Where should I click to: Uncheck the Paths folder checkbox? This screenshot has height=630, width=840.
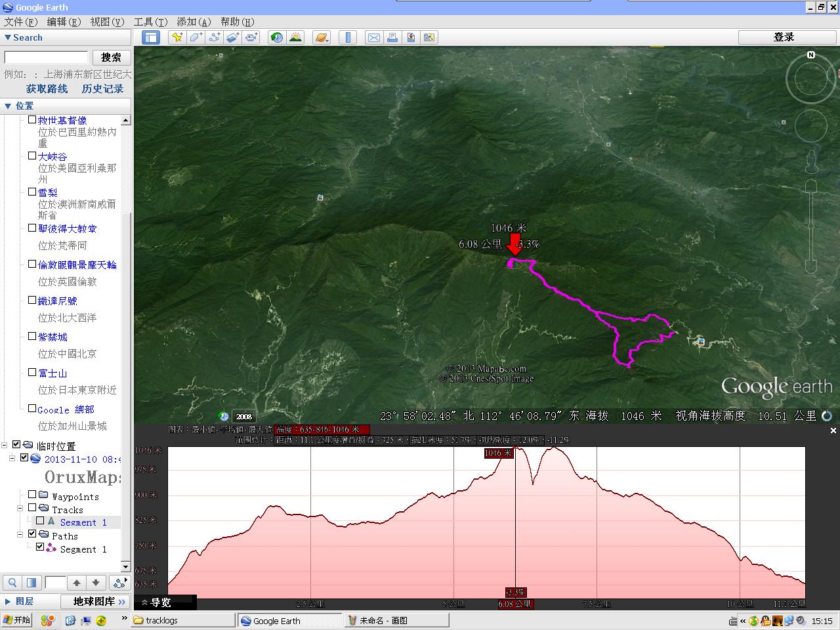(x=32, y=534)
